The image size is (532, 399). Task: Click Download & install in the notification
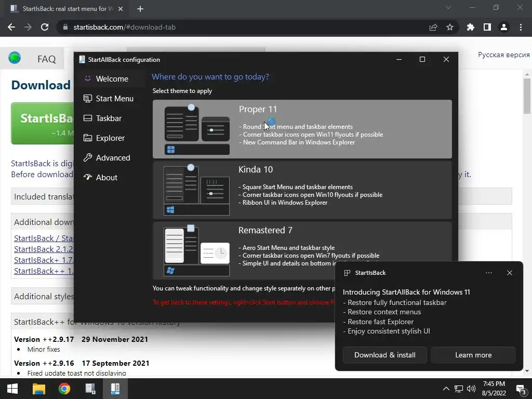pos(385,355)
